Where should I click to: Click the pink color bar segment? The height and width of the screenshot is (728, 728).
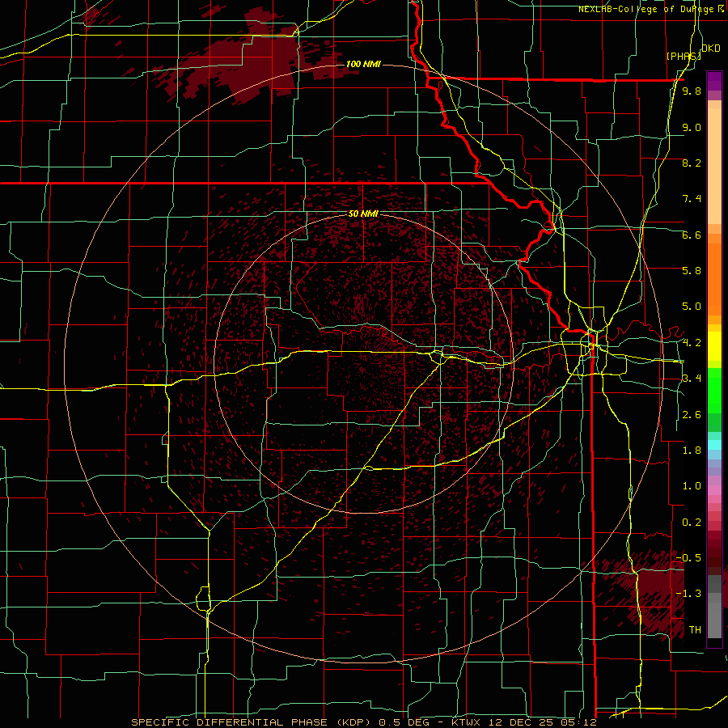714,490
